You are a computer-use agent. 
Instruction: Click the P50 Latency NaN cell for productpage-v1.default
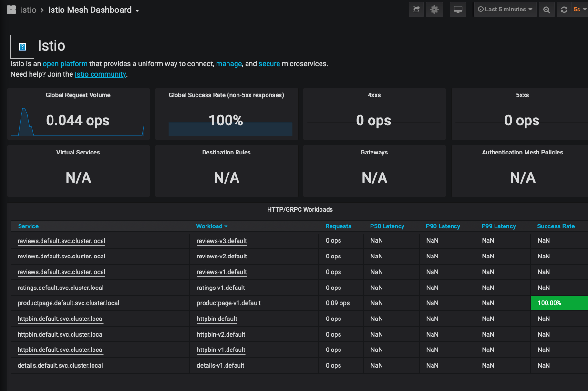[x=392, y=303]
